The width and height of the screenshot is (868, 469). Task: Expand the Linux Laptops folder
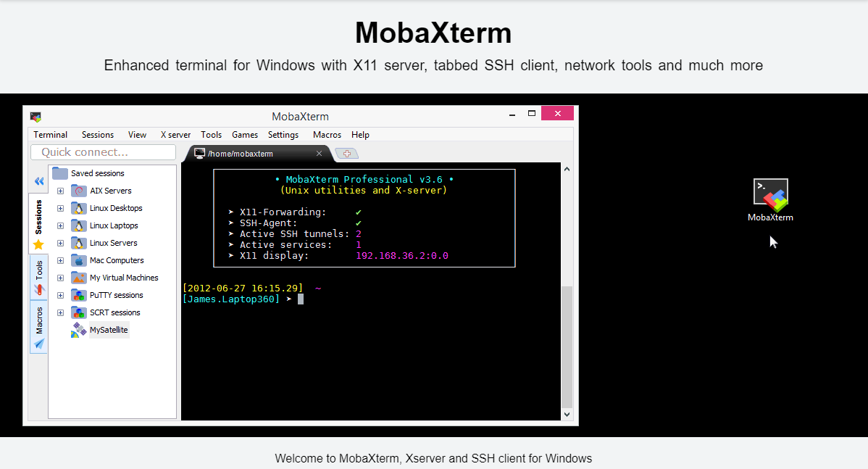(x=60, y=226)
